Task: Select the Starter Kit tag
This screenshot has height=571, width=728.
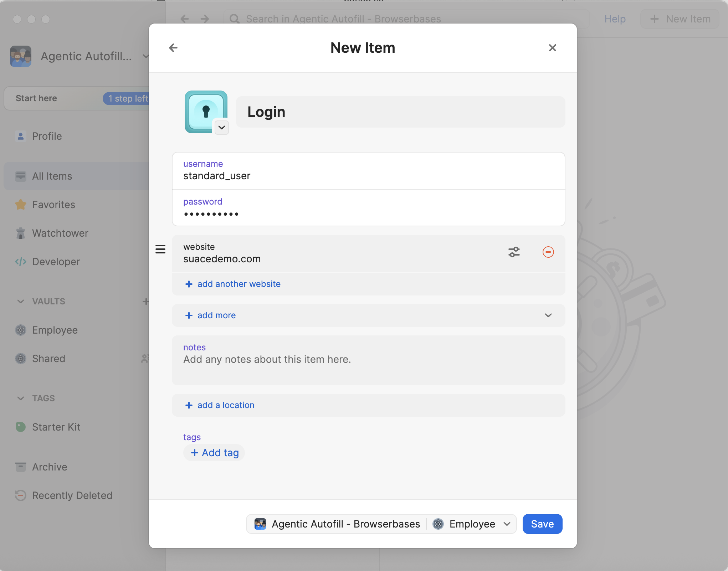Action: point(56,427)
